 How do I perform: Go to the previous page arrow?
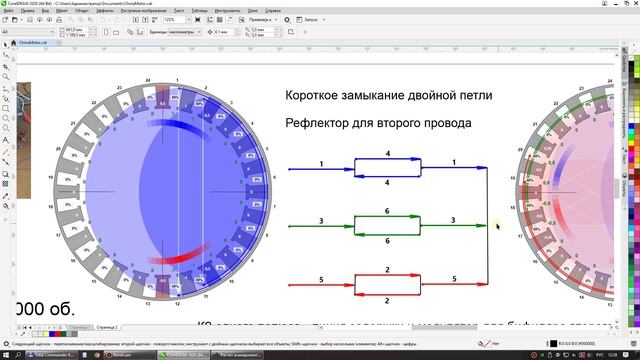[30, 327]
